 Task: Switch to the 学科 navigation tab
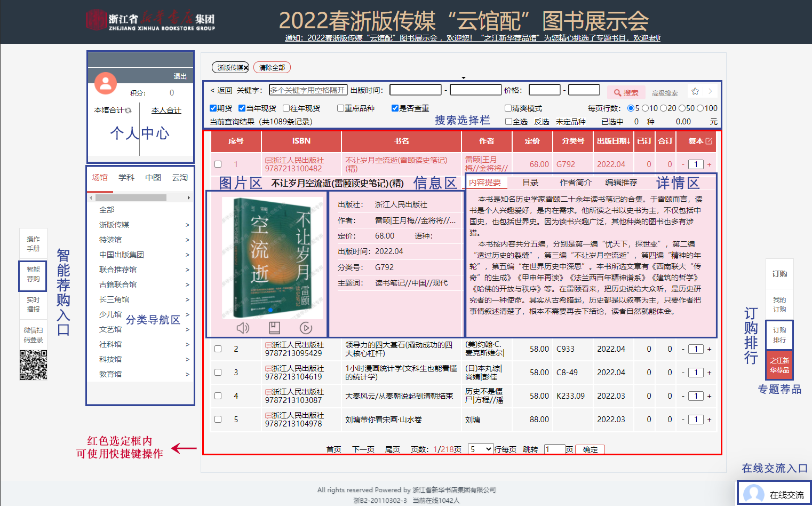pos(126,177)
